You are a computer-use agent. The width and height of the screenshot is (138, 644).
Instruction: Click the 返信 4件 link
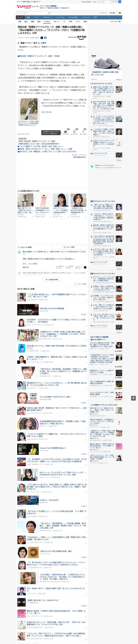click(26, 267)
